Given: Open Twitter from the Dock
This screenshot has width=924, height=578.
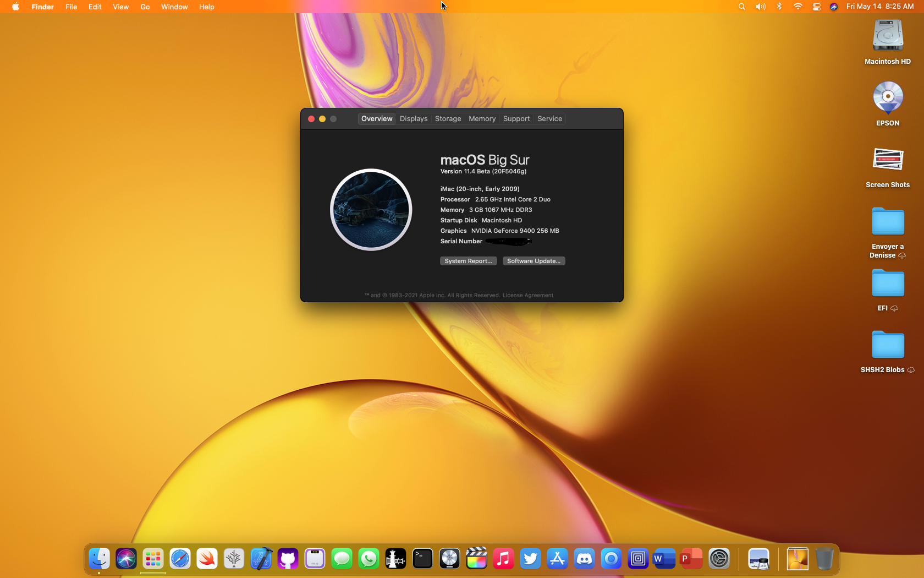Looking at the screenshot, I should 530,559.
